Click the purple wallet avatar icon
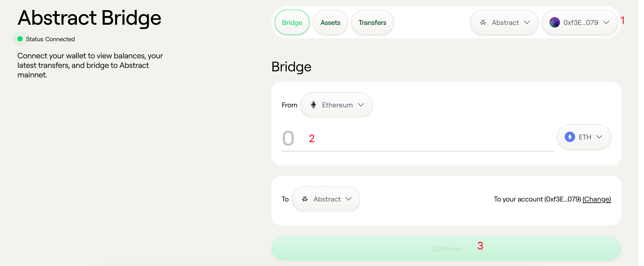Viewport: 644px width, 266px height. coord(554,23)
